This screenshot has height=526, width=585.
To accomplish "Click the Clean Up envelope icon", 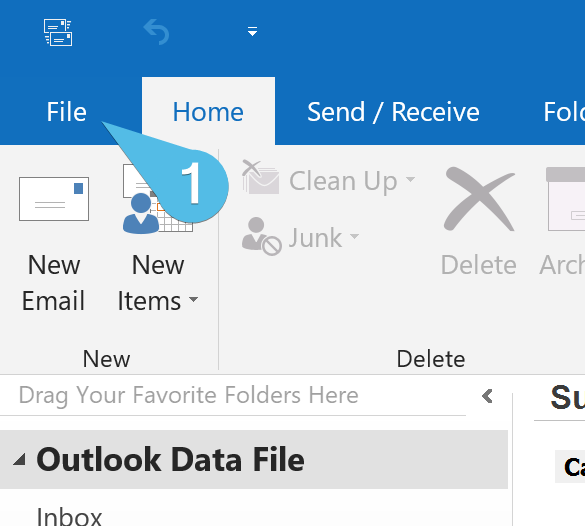I will click(x=260, y=178).
